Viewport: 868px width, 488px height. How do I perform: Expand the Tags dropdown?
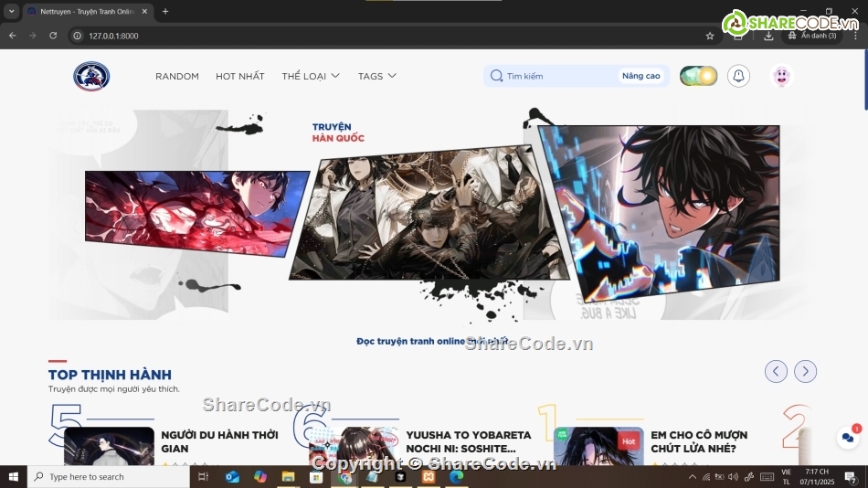tap(376, 76)
